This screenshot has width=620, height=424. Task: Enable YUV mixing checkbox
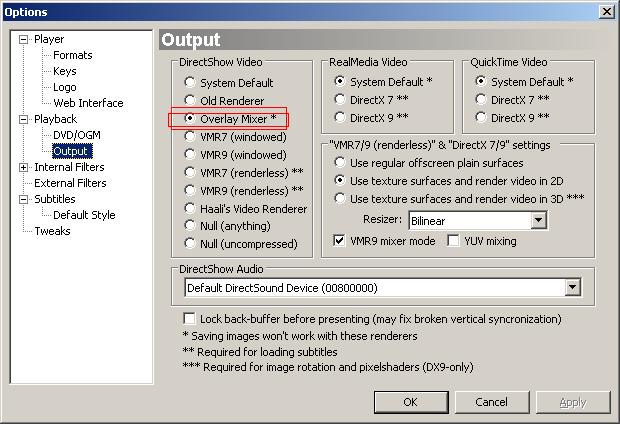tap(453, 240)
